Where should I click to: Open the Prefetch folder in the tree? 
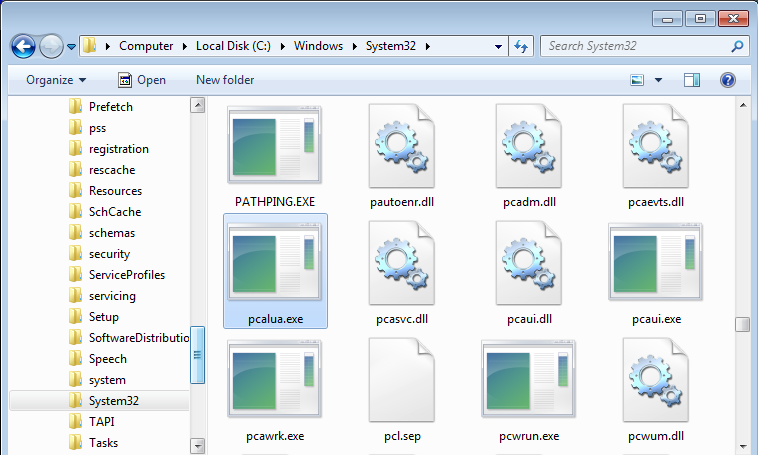tap(110, 107)
